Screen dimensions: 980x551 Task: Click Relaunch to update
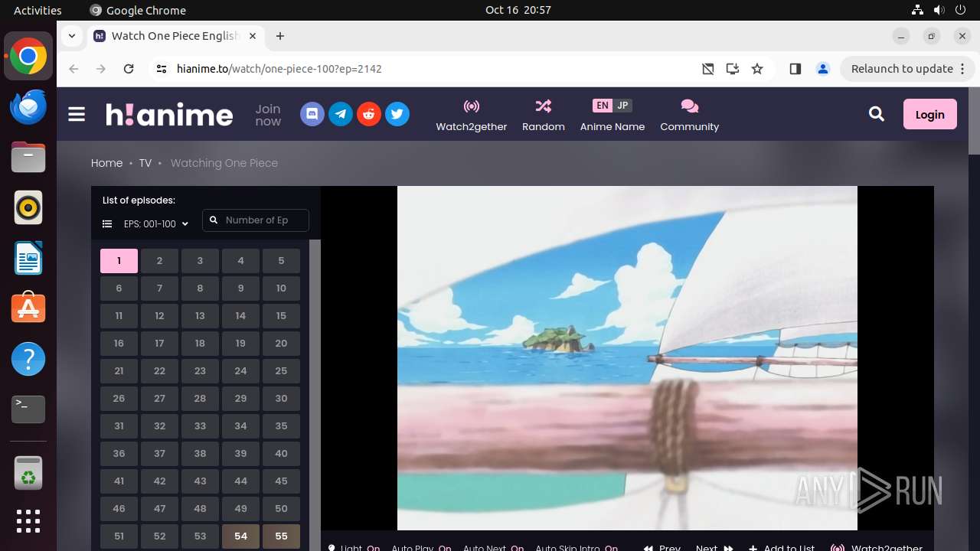click(x=903, y=69)
